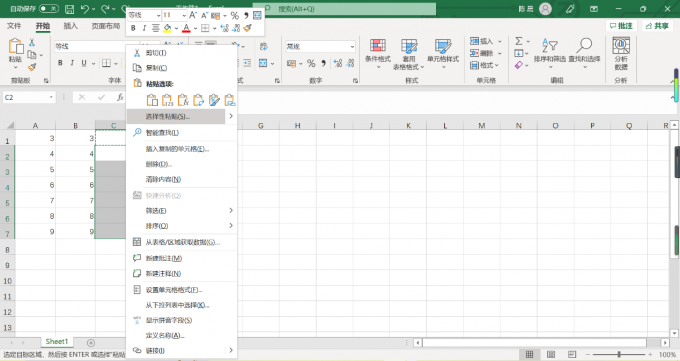Screen dimensions: 680x361
Task: Click Paste Link option icon
Action: [230, 100]
